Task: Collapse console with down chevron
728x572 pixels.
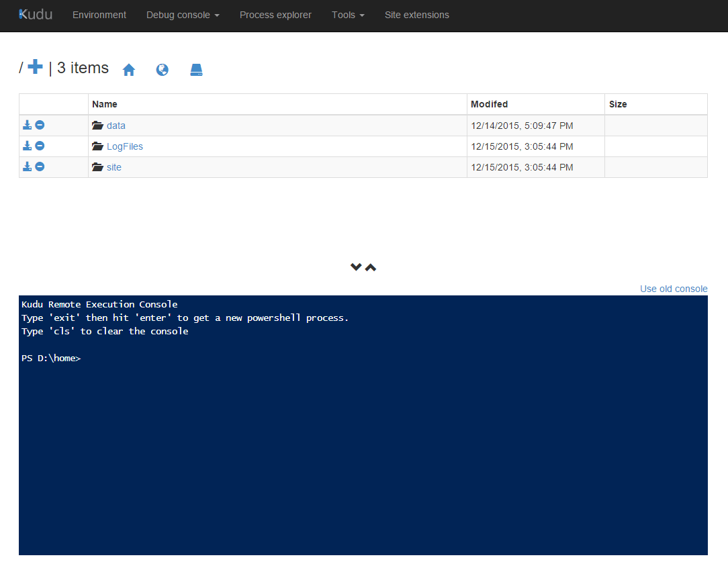Action: (x=356, y=267)
